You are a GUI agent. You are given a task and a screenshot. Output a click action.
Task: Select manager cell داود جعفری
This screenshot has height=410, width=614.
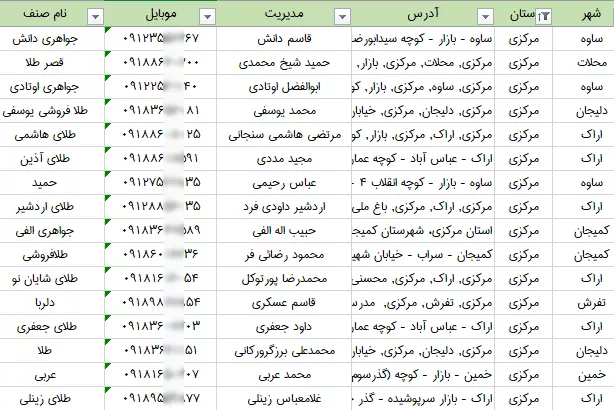pyautogui.click(x=284, y=327)
